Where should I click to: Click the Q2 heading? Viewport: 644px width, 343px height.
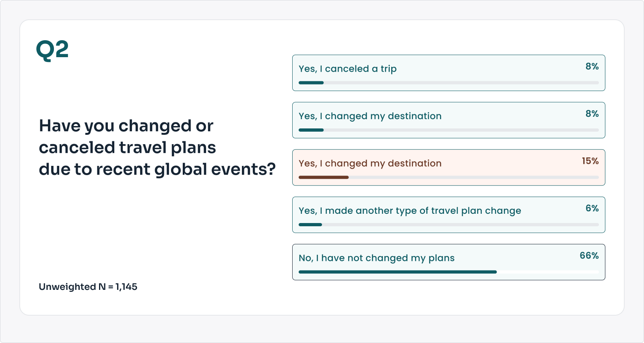pyautogui.click(x=52, y=50)
